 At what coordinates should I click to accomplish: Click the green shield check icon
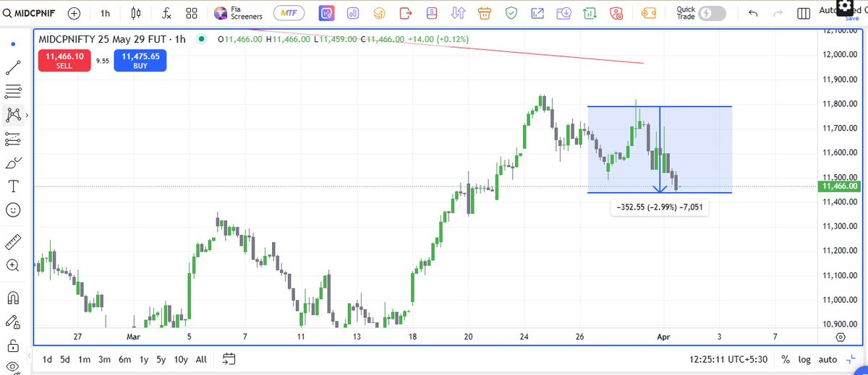(511, 13)
